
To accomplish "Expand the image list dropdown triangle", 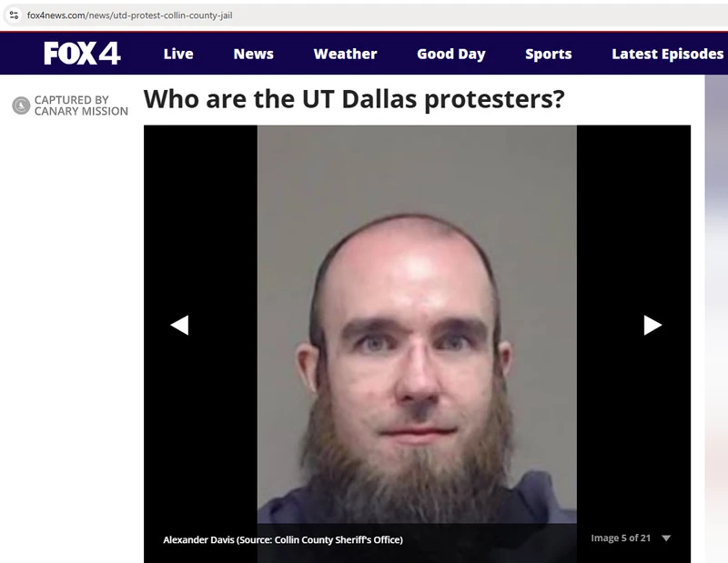I will pyautogui.click(x=666, y=538).
